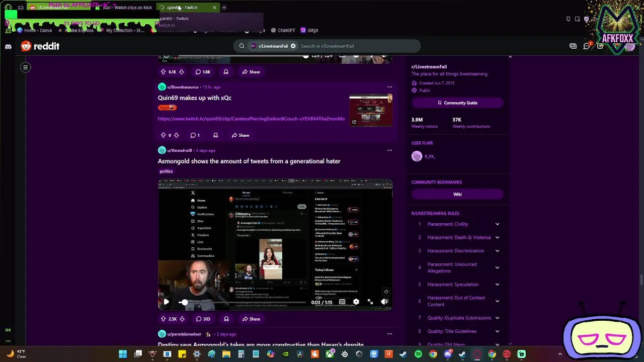Open the community Wiki bookmark
The width and height of the screenshot is (644, 362).
[457, 194]
